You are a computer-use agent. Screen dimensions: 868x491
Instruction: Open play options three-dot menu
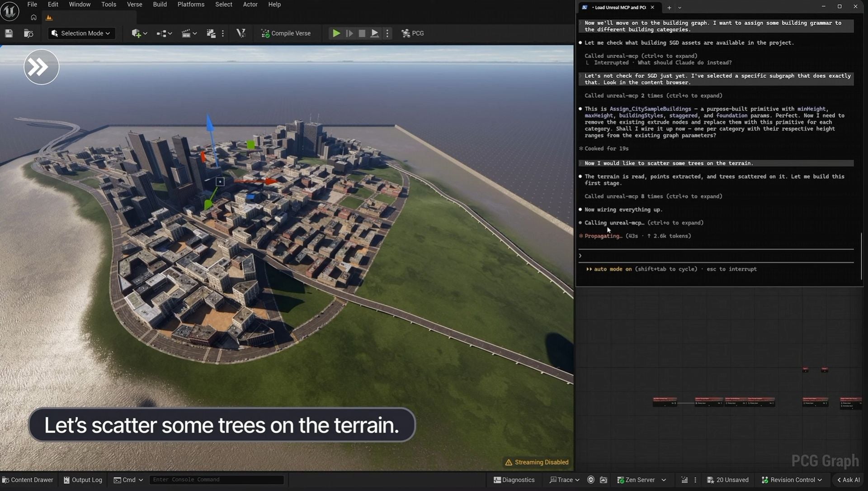click(387, 33)
